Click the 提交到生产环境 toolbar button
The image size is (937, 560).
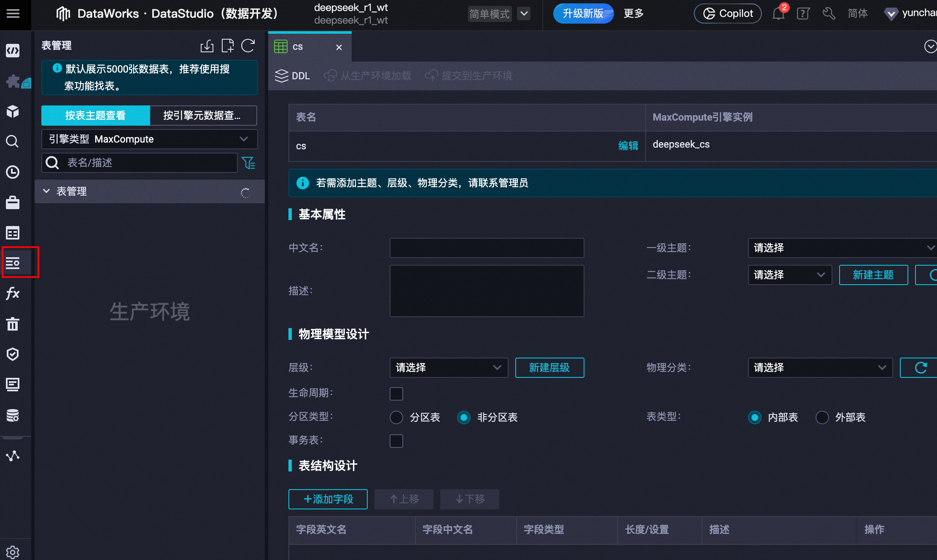(x=468, y=76)
